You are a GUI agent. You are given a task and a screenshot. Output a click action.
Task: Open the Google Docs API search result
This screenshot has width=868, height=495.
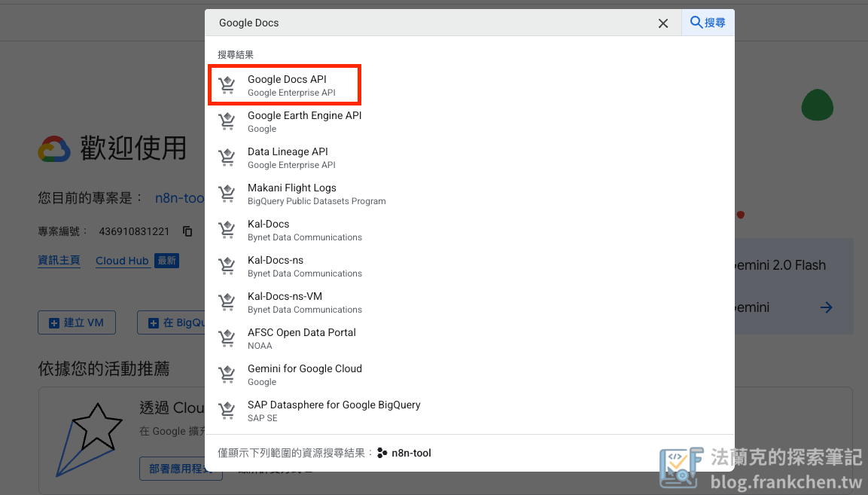click(x=470, y=85)
